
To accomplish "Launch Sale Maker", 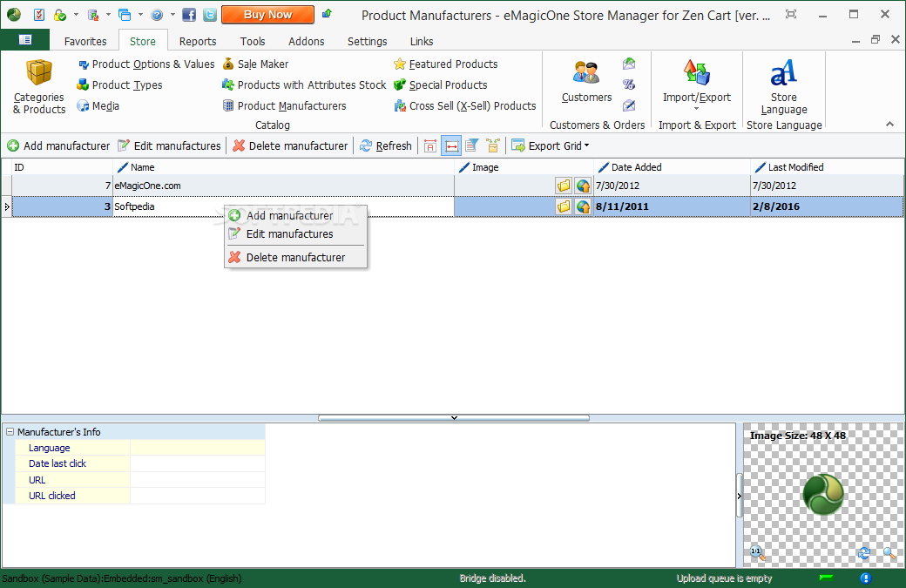I will pyautogui.click(x=256, y=64).
